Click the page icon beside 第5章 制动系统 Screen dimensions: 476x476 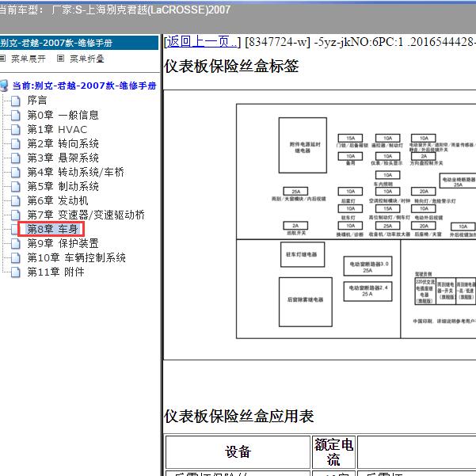tap(16, 186)
